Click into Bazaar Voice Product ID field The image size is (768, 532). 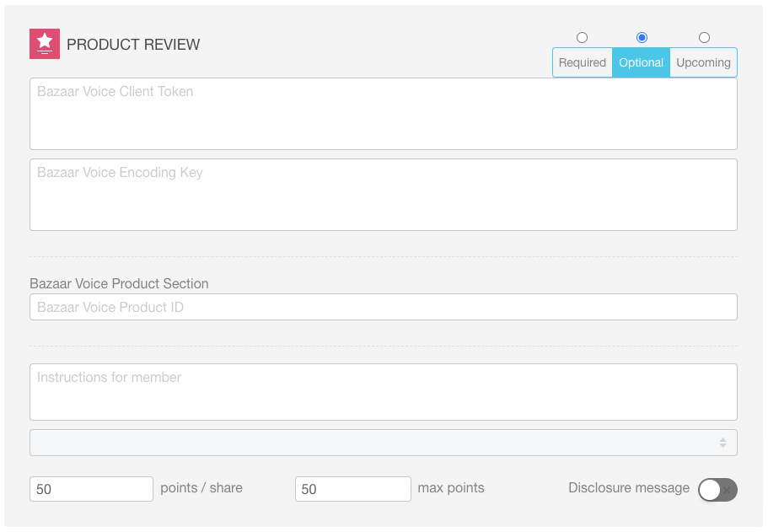(x=384, y=307)
